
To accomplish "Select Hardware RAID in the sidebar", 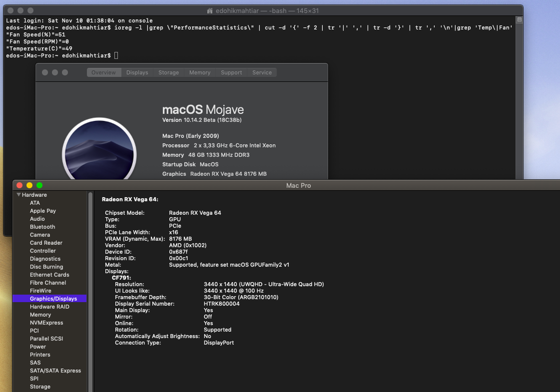I will (49, 307).
